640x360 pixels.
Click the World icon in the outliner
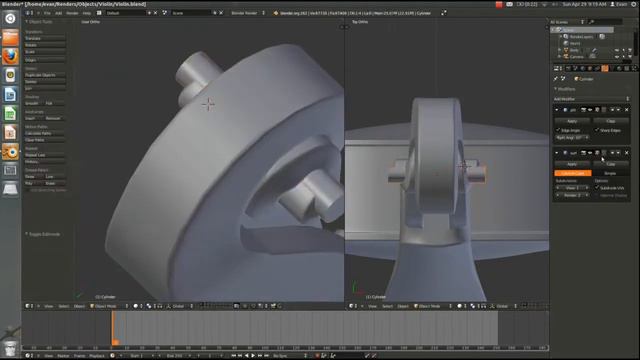(x=566, y=43)
